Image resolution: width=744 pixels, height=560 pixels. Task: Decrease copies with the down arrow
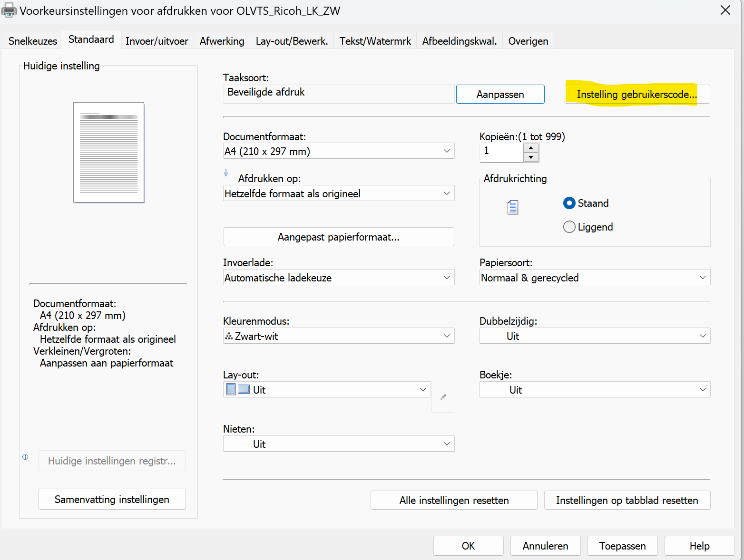531,157
